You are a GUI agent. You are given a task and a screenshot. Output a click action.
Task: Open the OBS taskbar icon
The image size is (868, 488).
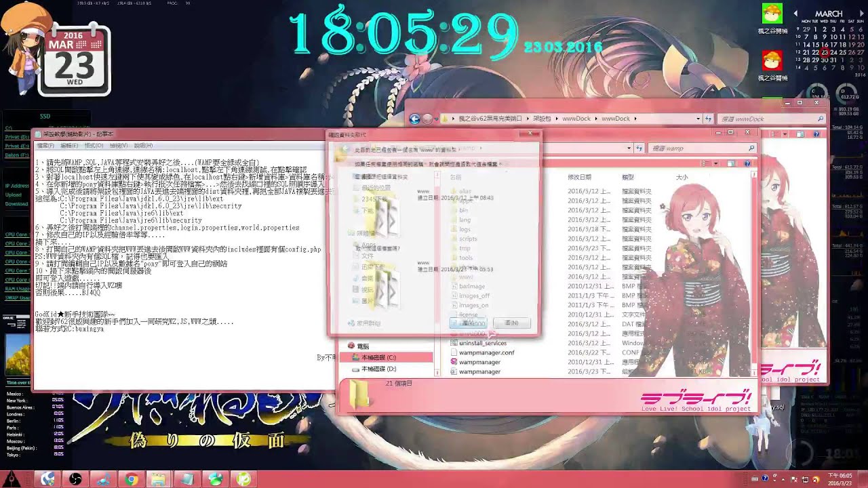click(75, 479)
